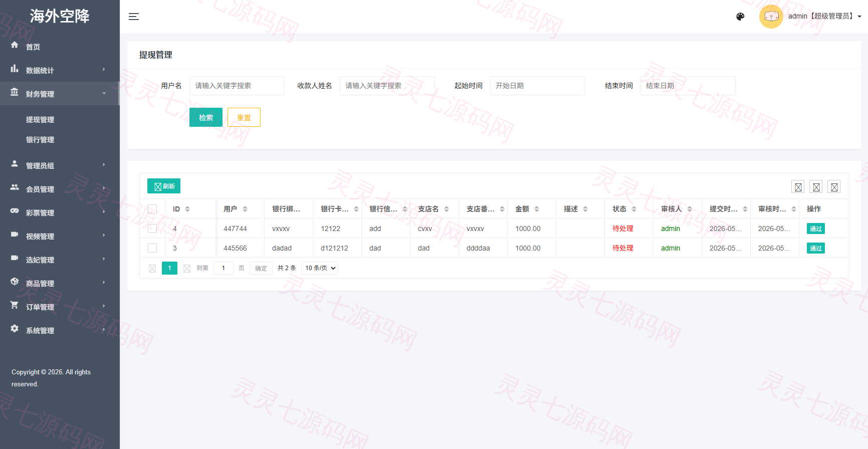The image size is (868, 449).
Task: Click the 系统管理 gear icon
Action: coord(15,329)
